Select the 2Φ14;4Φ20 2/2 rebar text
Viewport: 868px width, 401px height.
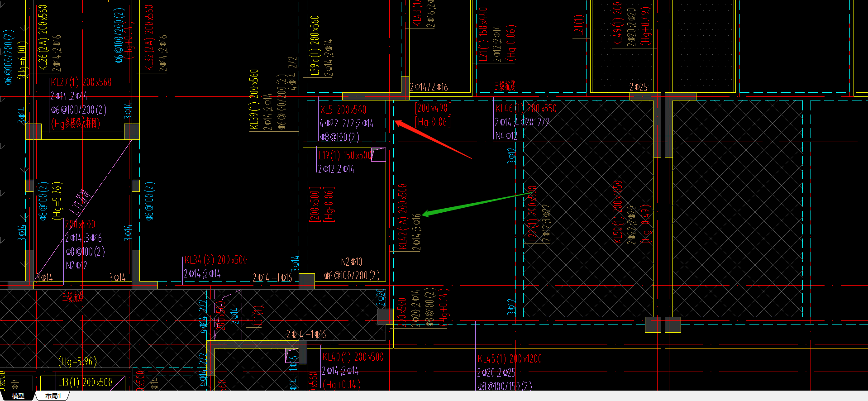coord(522,122)
